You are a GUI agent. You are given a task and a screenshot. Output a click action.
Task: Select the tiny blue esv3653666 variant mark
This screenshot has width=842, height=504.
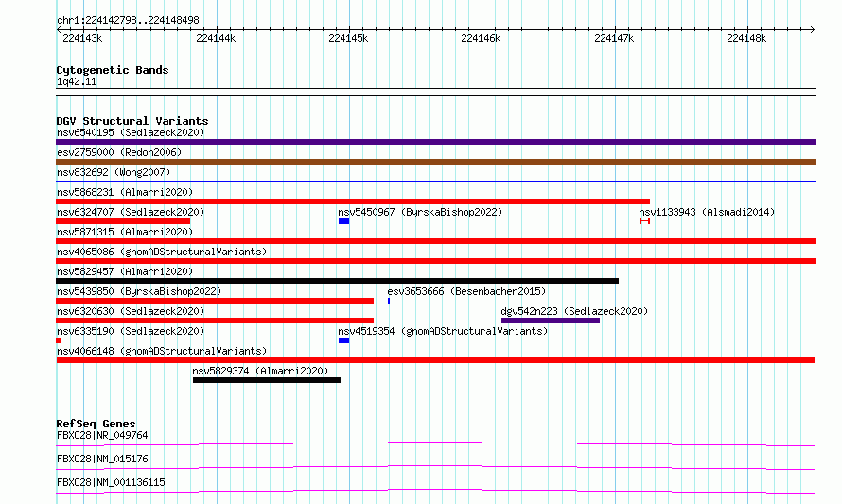tap(389, 301)
